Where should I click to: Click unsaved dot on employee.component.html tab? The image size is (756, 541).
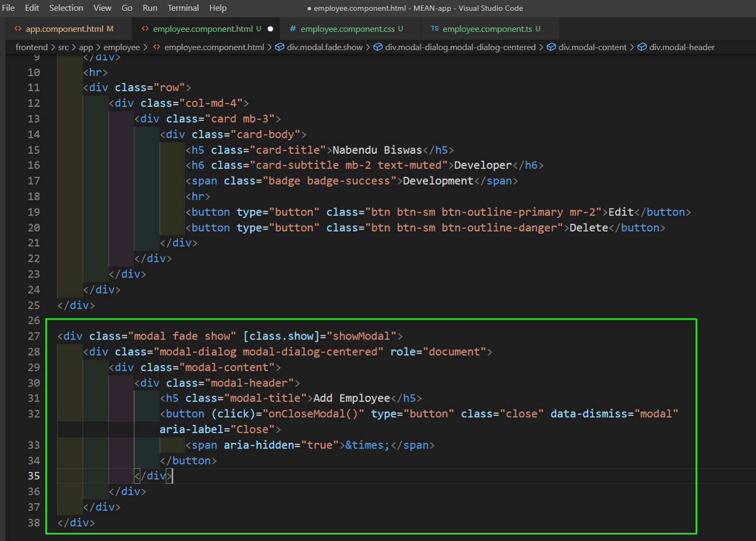click(x=270, y=29)
